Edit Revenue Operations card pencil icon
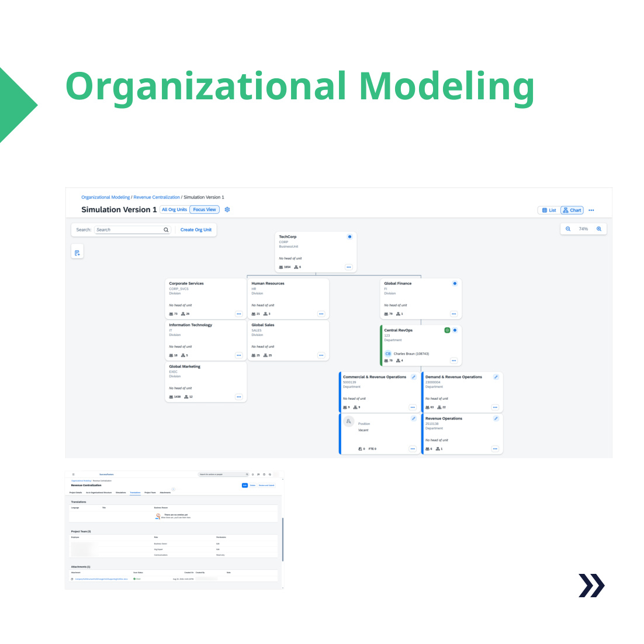The width and height of the screenshot is (644, 644). [x=496, y=418]
